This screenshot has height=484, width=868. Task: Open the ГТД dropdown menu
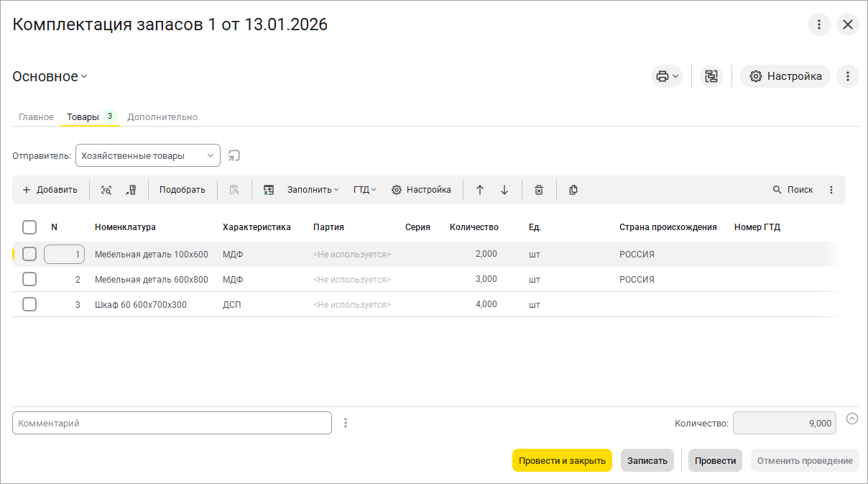point(364,190)
